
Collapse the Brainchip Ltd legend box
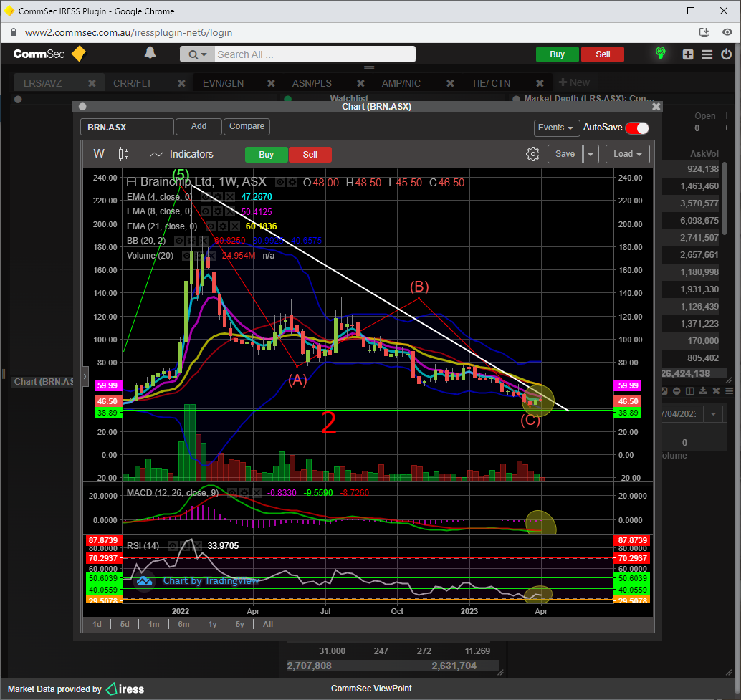point(131,182)
